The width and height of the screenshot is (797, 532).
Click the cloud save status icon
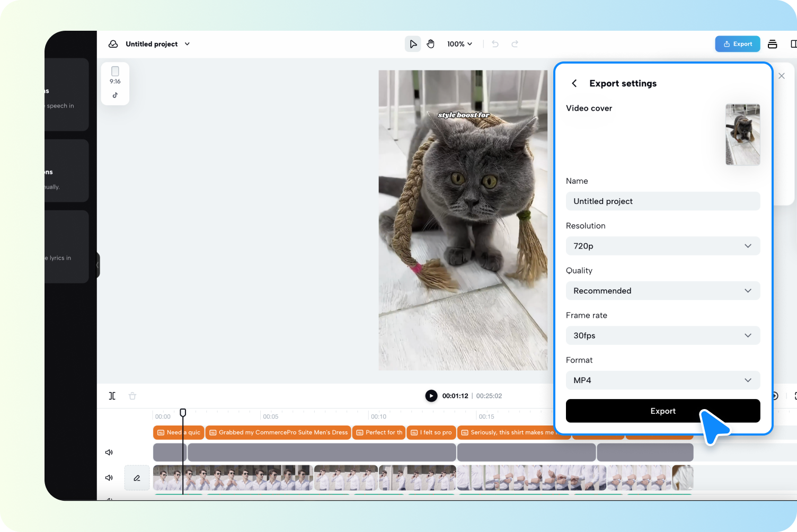point(113,44)
